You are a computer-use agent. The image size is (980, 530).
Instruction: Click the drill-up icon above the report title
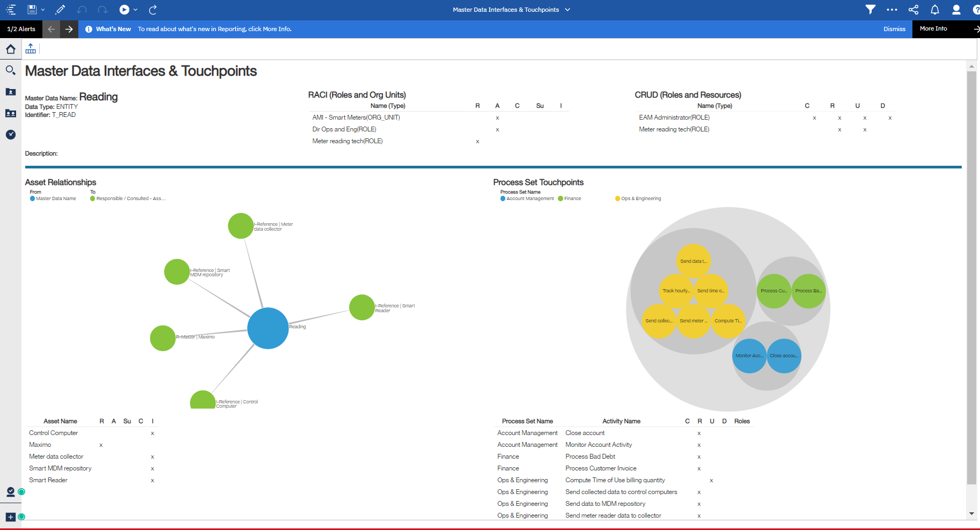[31, 49]
